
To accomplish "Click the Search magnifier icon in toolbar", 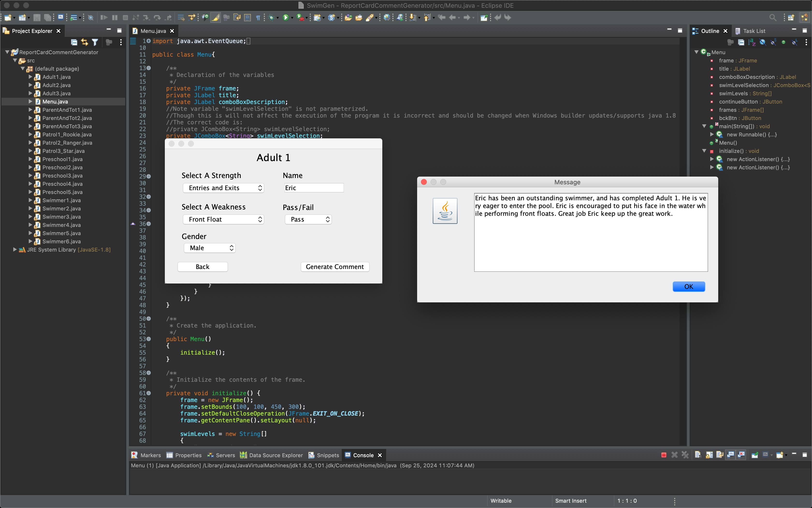I will pyautogui.click(x=773, y=17).
